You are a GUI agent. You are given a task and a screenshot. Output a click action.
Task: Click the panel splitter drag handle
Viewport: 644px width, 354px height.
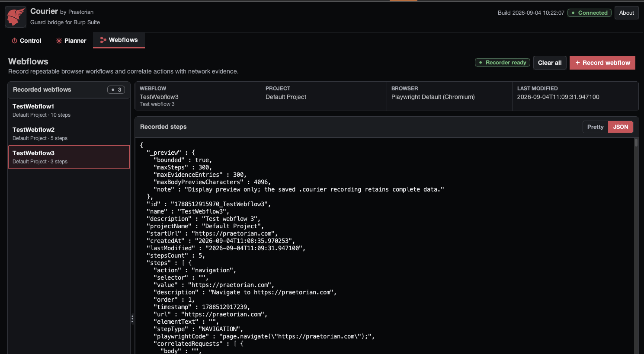[x=132, y=319]
